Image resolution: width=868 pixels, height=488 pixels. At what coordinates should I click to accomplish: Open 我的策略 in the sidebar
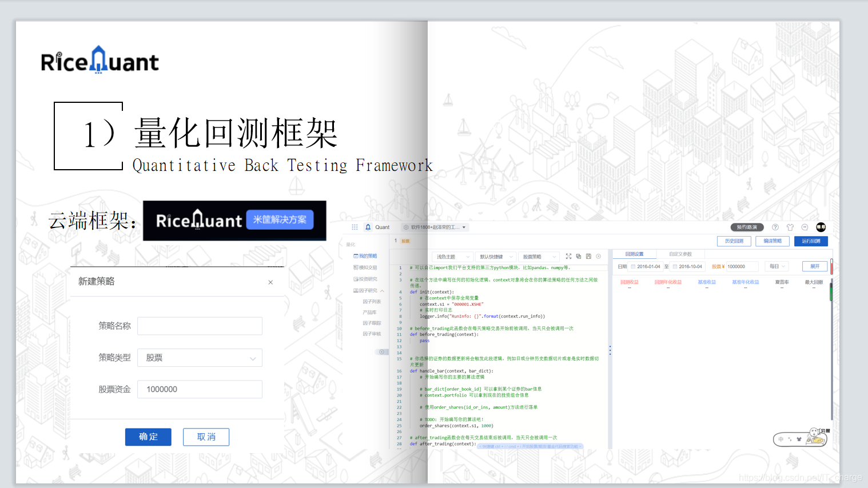click(365, 256)
